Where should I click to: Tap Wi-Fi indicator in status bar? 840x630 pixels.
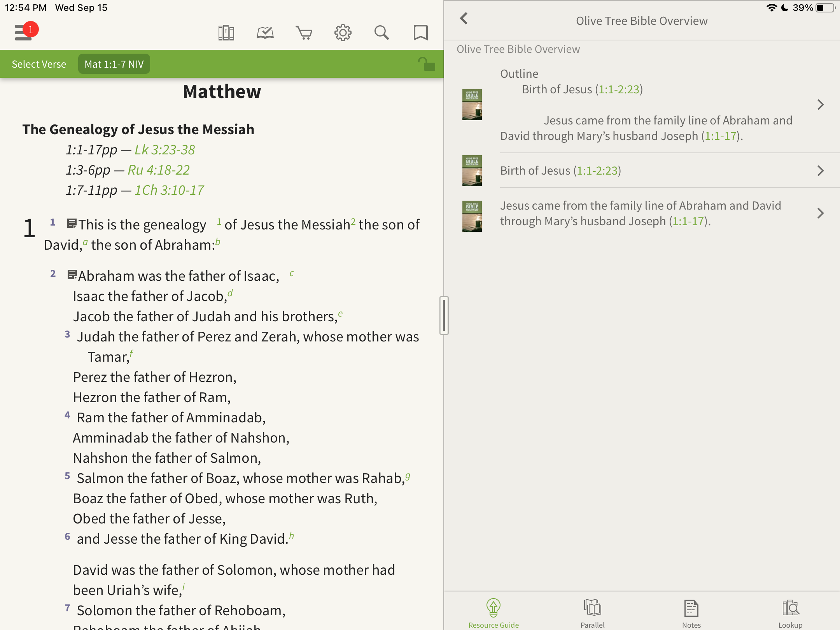click(x=772, y=8)
